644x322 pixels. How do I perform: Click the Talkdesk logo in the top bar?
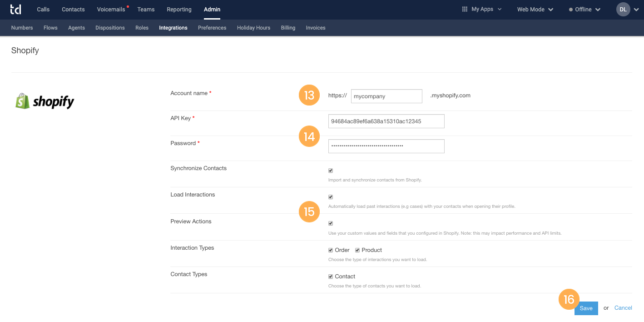[15, 9]
